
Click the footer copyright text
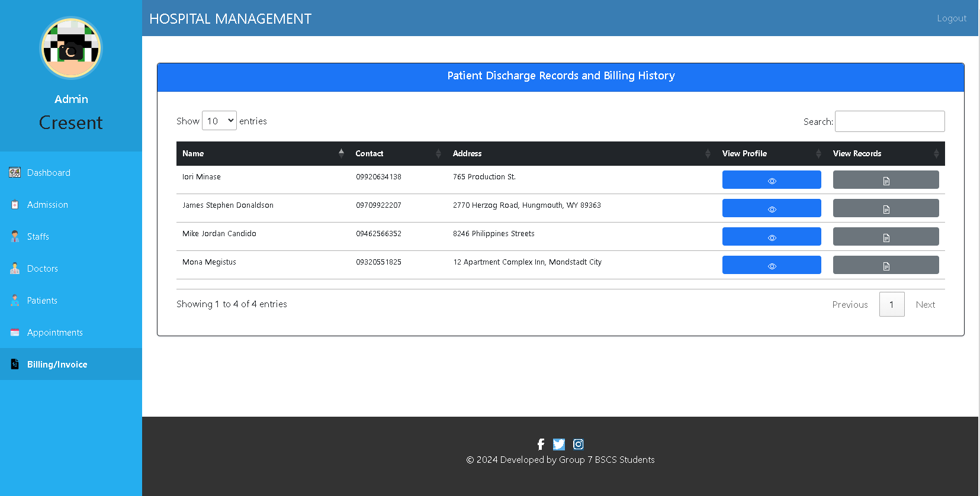coord(560,460)
